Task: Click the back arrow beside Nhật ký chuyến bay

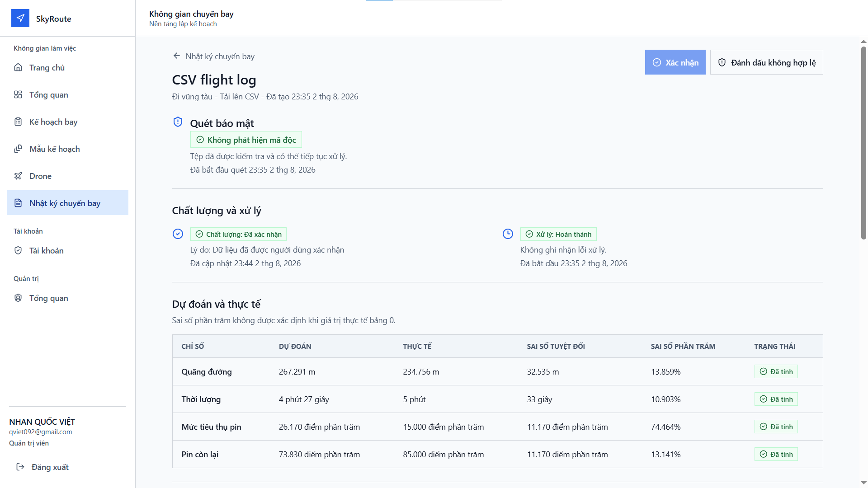Action: [x=177, y=56]
